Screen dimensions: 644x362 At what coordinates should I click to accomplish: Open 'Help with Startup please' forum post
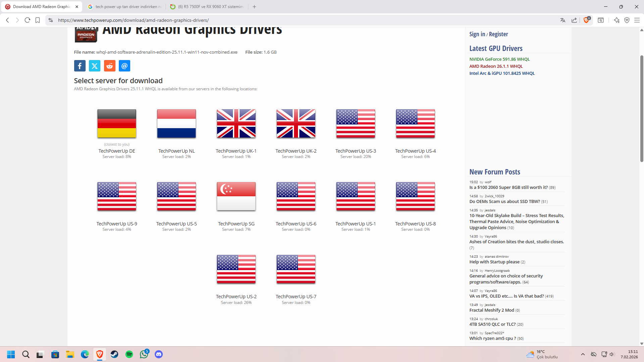click(494, 262)
